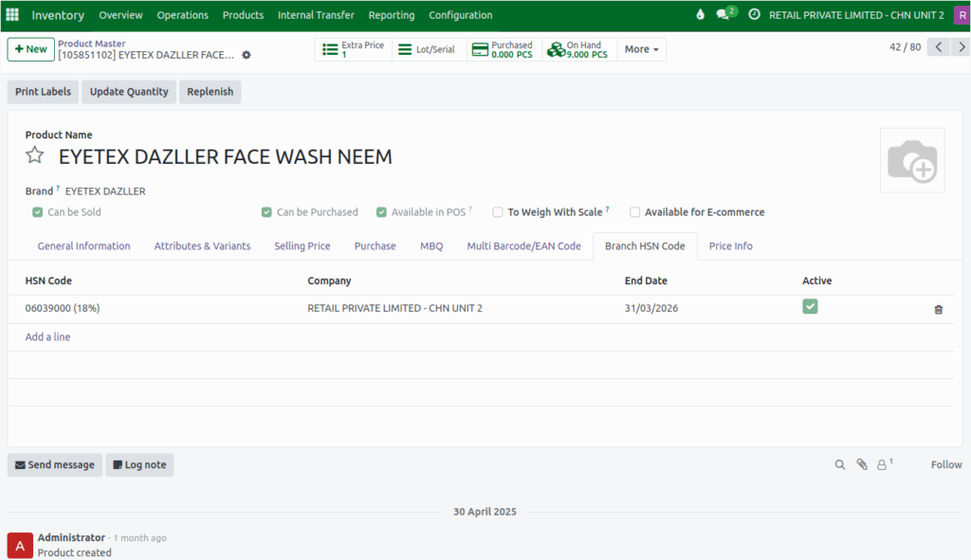Open the Reporting menu

coord(391,15)
